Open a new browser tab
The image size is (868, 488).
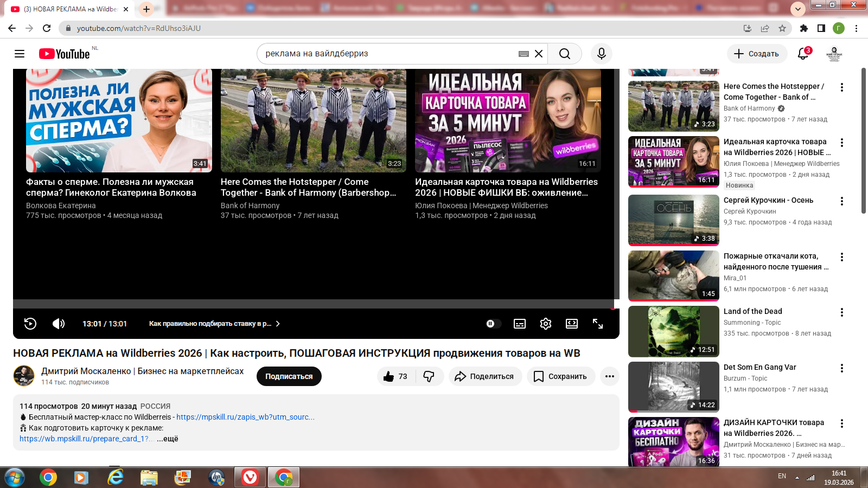pos(146,9)
